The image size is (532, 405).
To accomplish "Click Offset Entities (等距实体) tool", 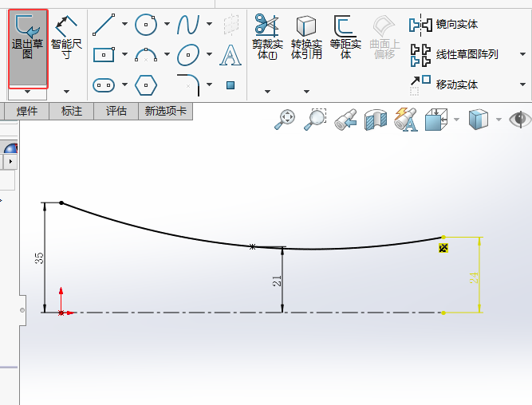I will [x=345, y=37].
